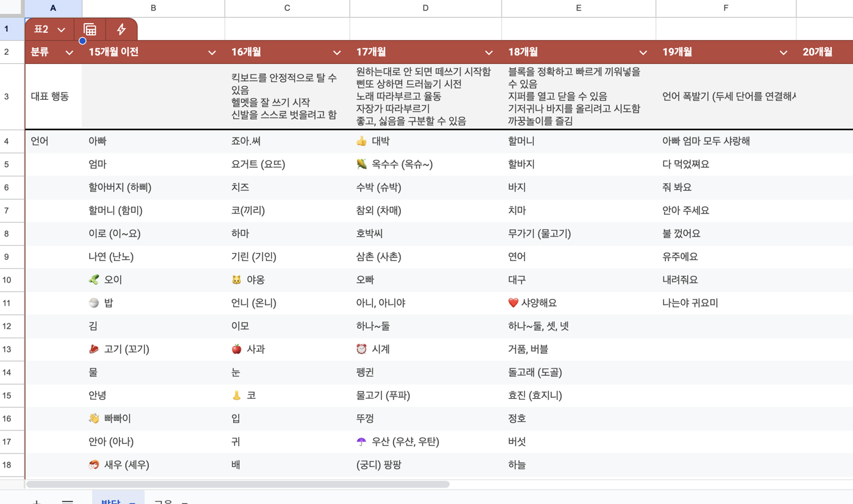Open the 분류 column filter dropdown

[69, 53]
